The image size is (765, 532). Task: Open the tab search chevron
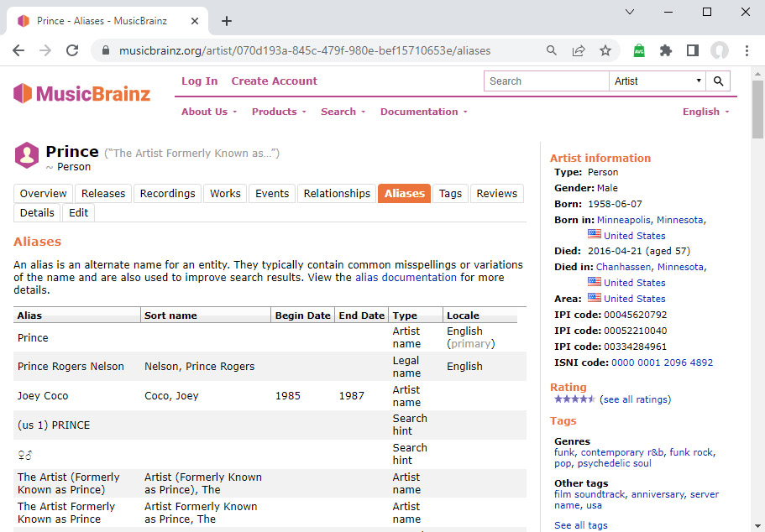tap(630, 12)
